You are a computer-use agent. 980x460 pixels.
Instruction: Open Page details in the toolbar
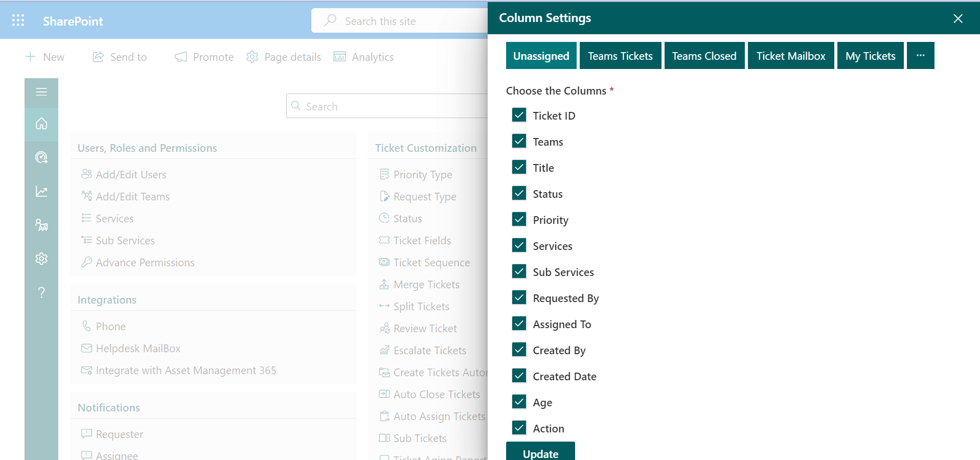pyautogui.click(x=284, y=57)
